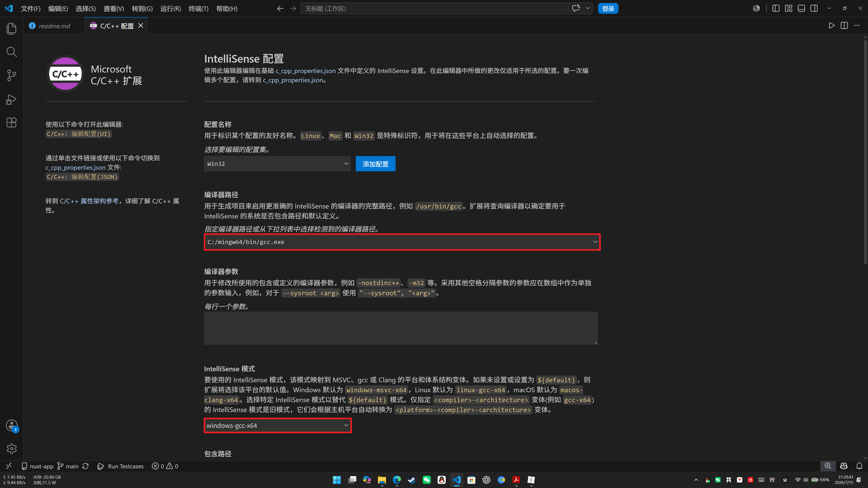Toggle the primary side bar
Image resolution: width=868 pixels, height=488 pixels.
click(x=776, y=8)
